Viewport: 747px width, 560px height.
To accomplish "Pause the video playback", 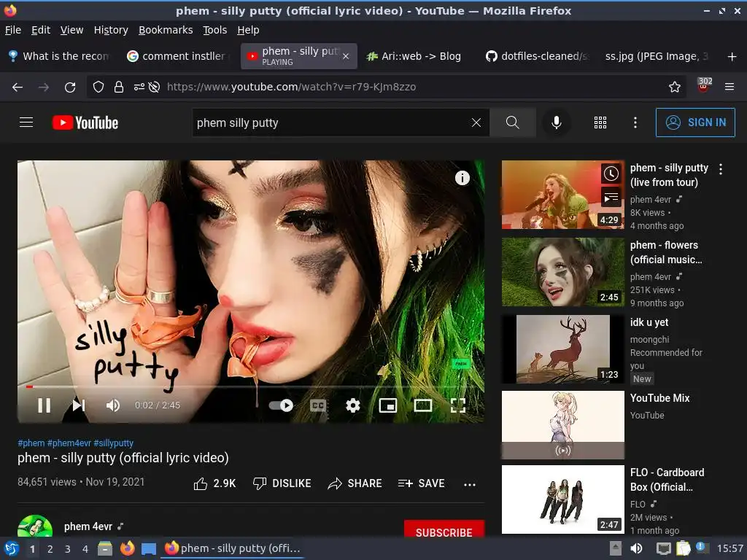I will [44, 405].
